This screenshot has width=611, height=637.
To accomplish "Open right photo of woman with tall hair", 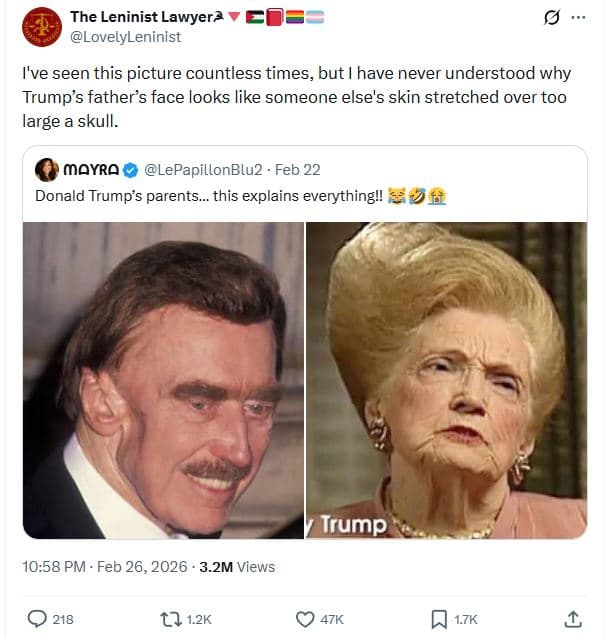I will point(446,380).
